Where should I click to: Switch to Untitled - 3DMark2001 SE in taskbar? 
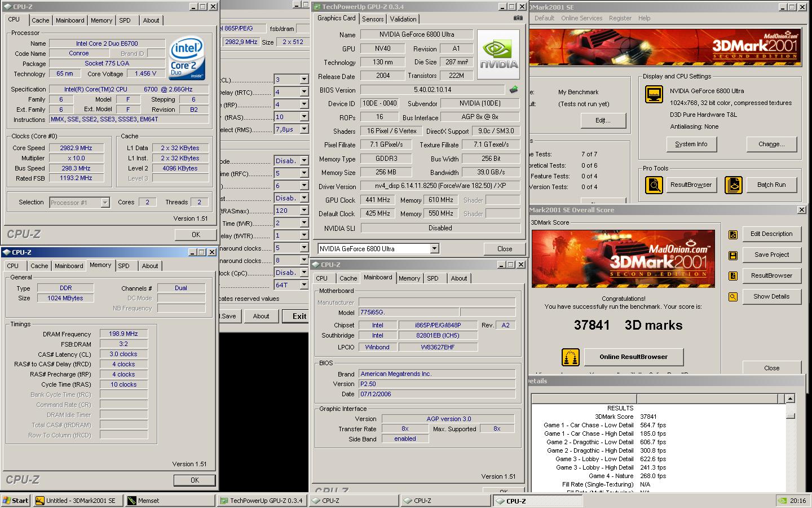[77, 500]
